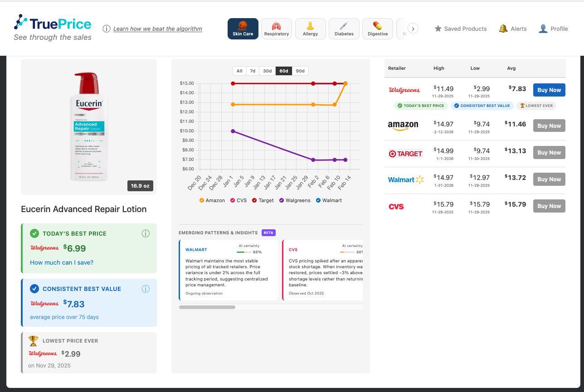Click the trophy icon in Lowest Price Ever

[x=34, y=340]
